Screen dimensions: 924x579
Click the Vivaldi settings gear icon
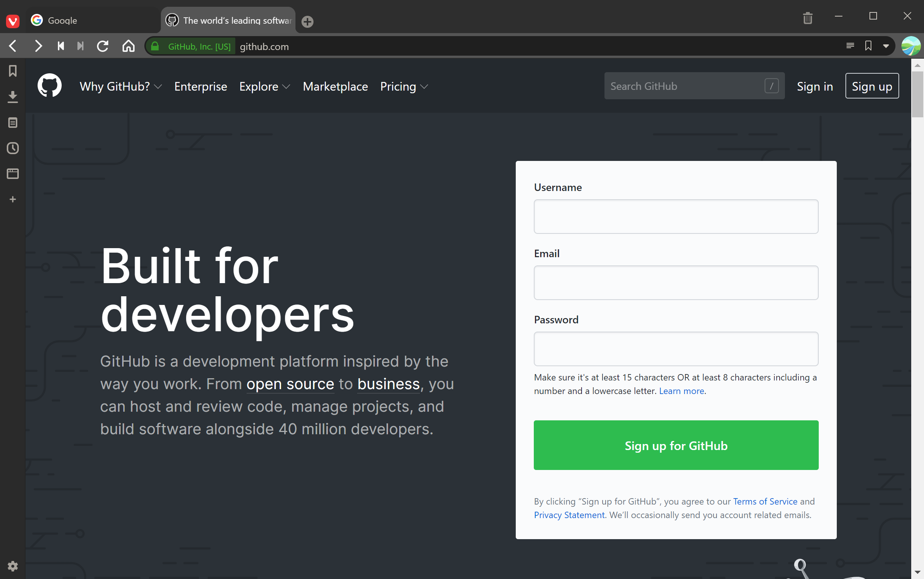click(13, 566)
